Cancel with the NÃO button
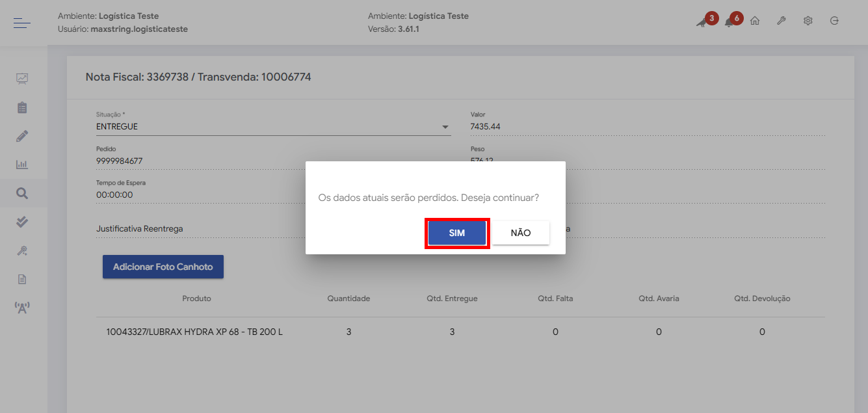 tap(521, 233)
